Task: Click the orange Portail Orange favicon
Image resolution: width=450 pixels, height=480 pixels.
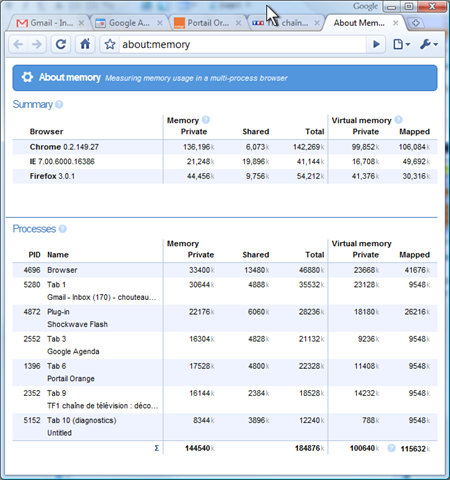Action: pos(179,23)
